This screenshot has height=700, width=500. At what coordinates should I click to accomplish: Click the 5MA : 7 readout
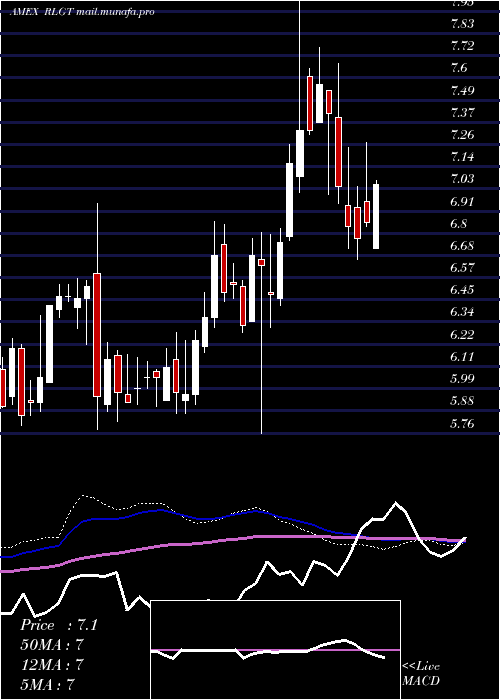[47, 685]
